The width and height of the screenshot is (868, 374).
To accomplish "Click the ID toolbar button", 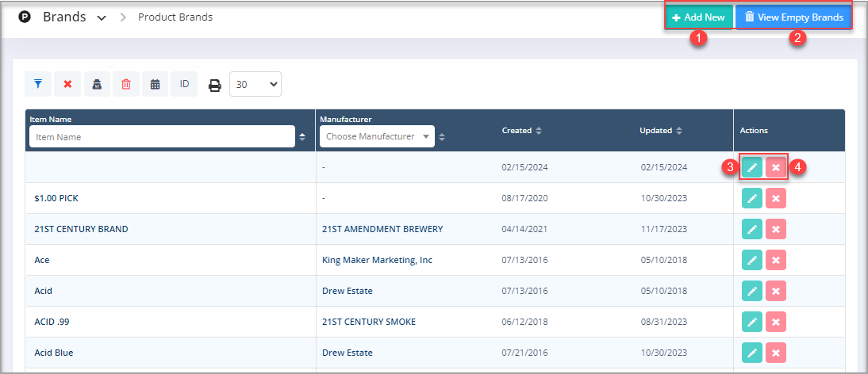I will pyautogui.click(x=184, y=84).
